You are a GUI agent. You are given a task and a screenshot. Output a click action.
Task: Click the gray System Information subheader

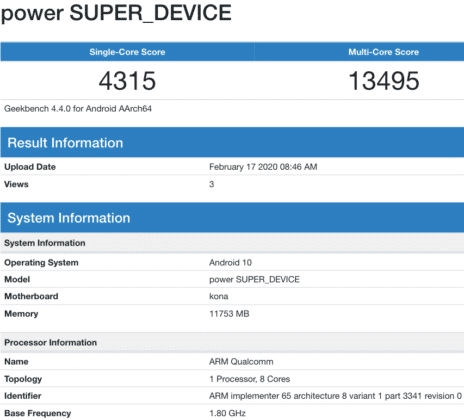tap(232, 243)
